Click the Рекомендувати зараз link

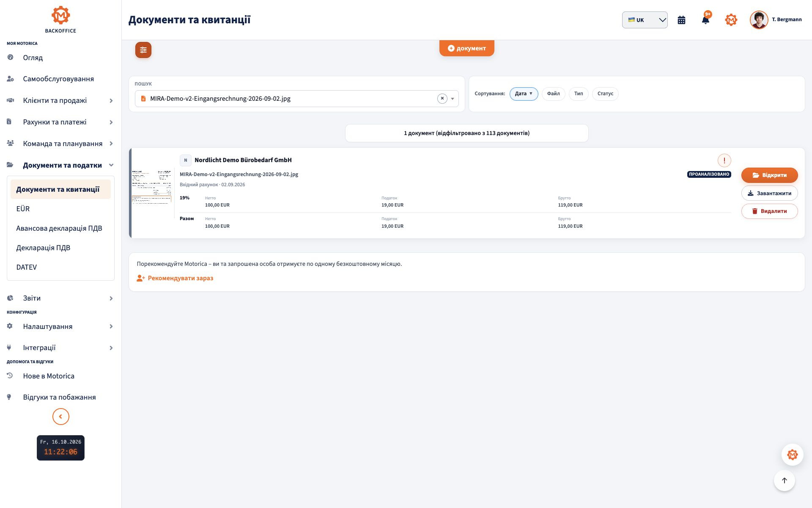[x=181, y=278]
